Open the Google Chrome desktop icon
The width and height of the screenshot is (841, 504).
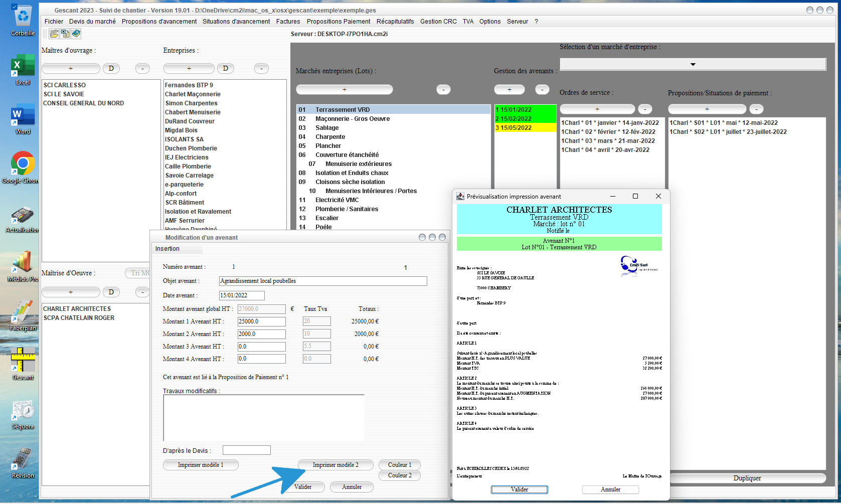tap(23, 168)
